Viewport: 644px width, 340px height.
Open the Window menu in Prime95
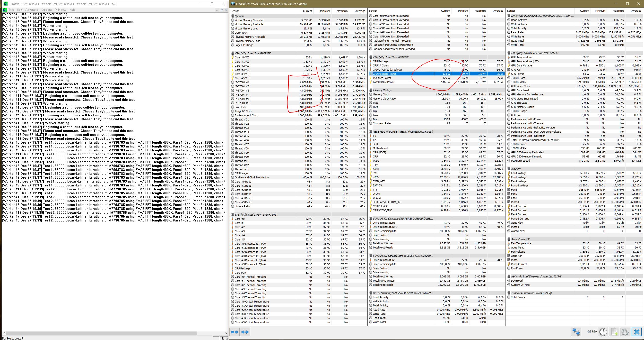61,10
